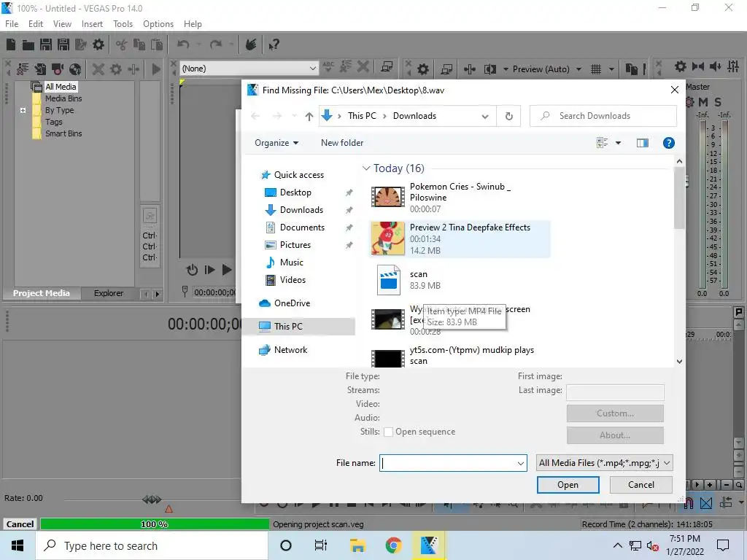Click the Open folder icon in VEGAS toolbar
Screen dimensions: 747x560
[x=28, y=44]
